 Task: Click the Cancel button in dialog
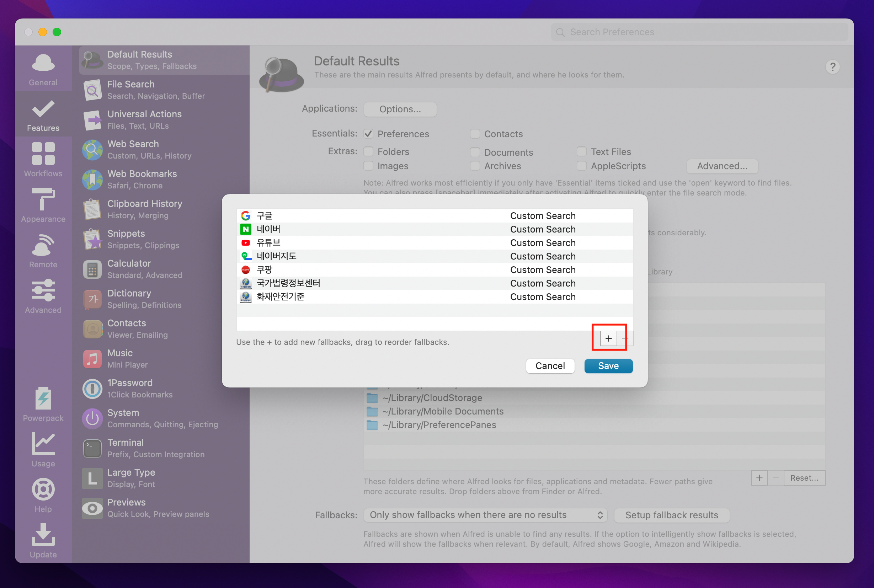click(550, 365)
